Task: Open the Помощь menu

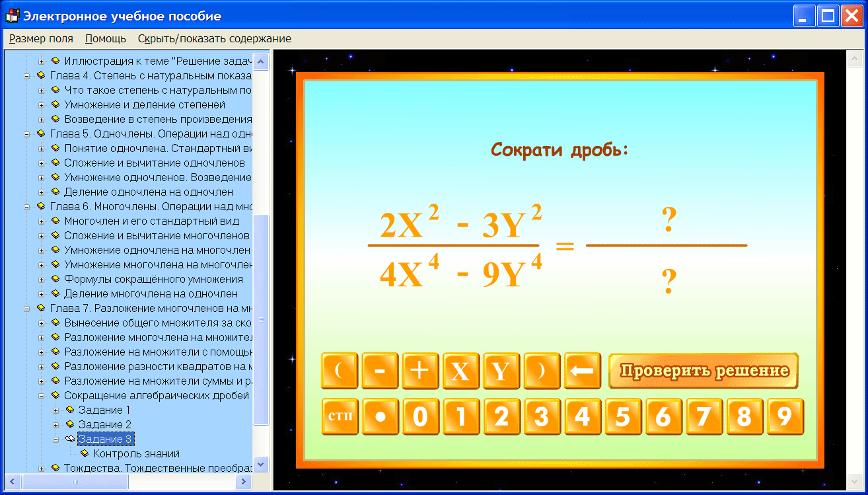Action: coord(106,38)
